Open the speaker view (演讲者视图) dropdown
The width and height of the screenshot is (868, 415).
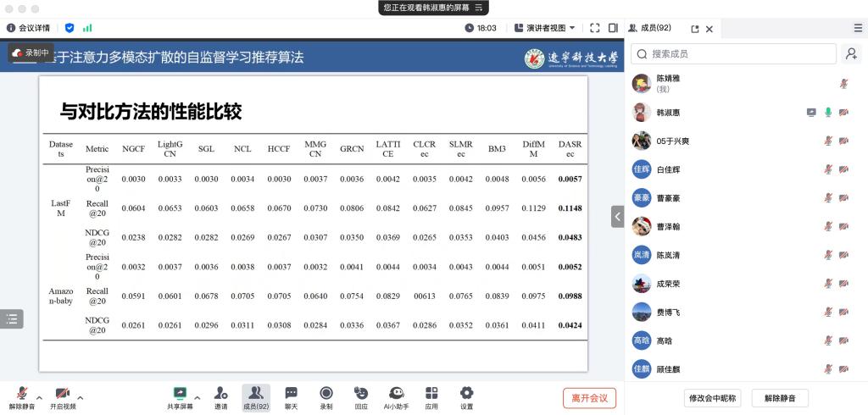[545, 28]
